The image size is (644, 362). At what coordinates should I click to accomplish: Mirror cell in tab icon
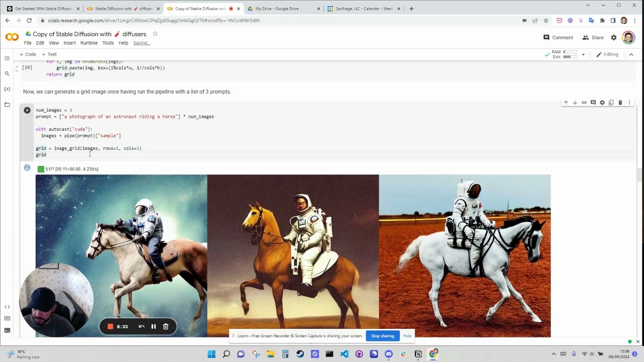[x=611, y=103]
